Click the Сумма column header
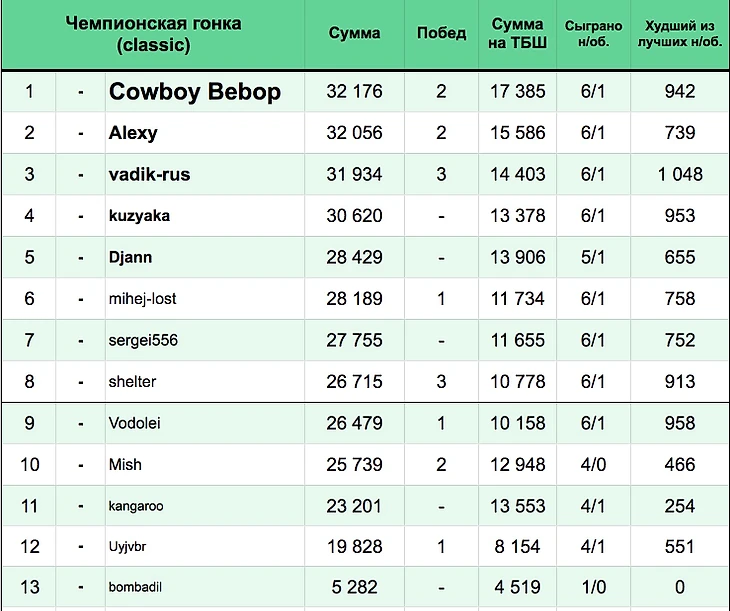The width and height of the screenshot is (730, 611). click(354, 33)
